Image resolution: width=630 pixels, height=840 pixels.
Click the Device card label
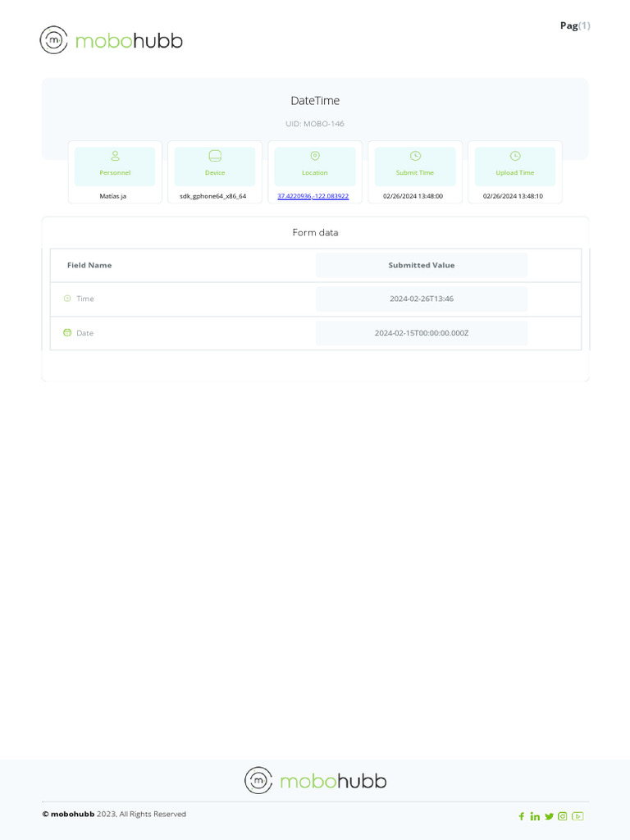(215, 172)
